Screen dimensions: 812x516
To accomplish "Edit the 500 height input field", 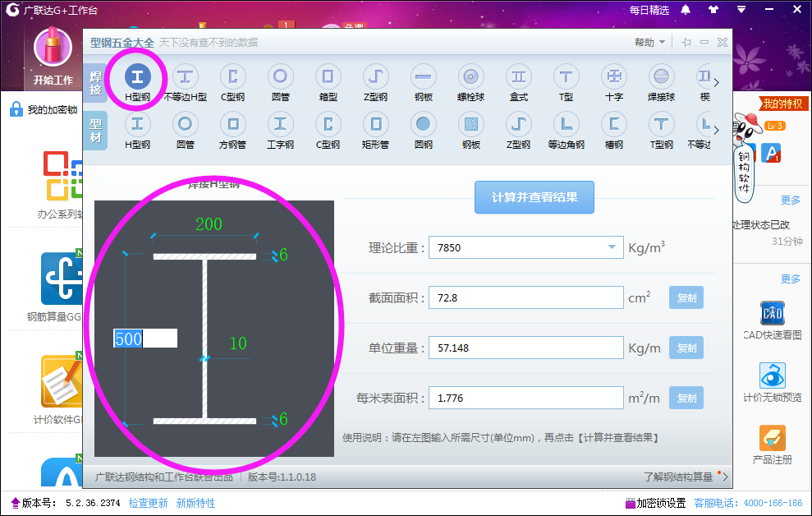I will [145, 339].
